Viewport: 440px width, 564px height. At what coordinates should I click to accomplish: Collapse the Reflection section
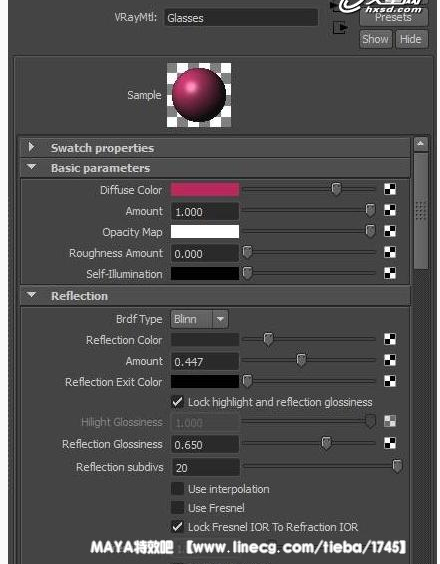(x=32, y=295)
